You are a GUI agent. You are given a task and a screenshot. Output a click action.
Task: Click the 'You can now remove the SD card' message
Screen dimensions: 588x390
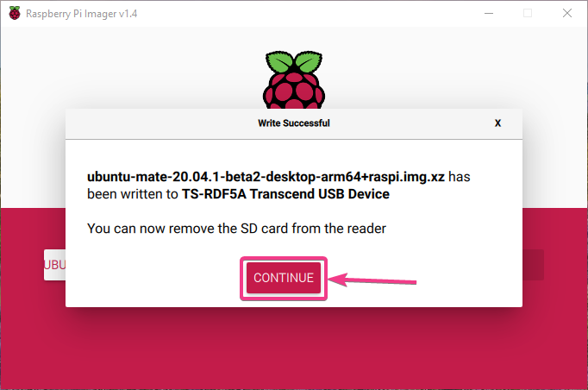[236, 229]
